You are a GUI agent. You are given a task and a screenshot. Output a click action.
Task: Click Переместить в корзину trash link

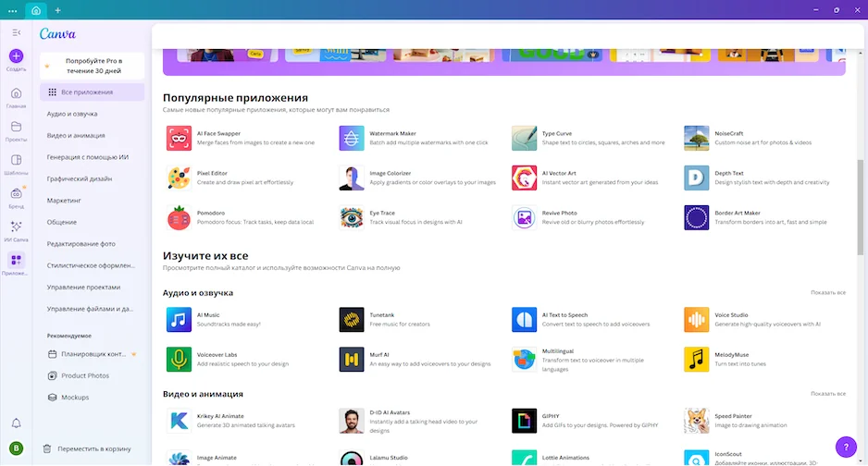[x=88, y=448]
